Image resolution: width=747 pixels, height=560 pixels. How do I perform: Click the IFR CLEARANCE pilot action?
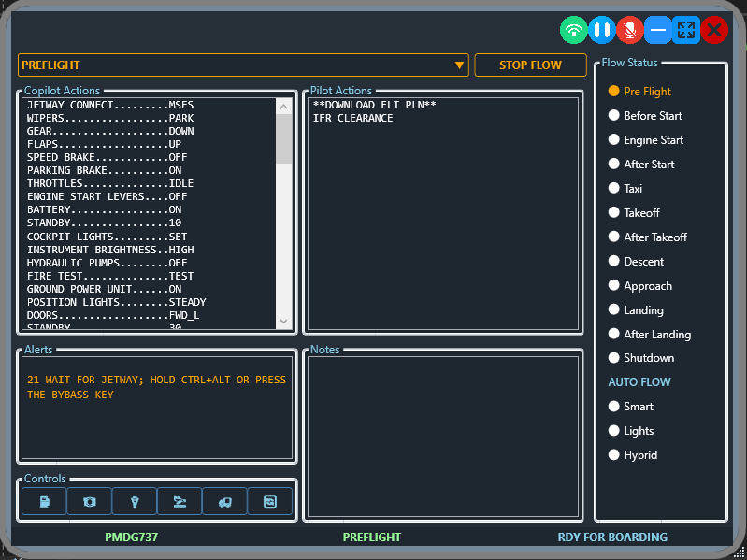tap(352, 119)
